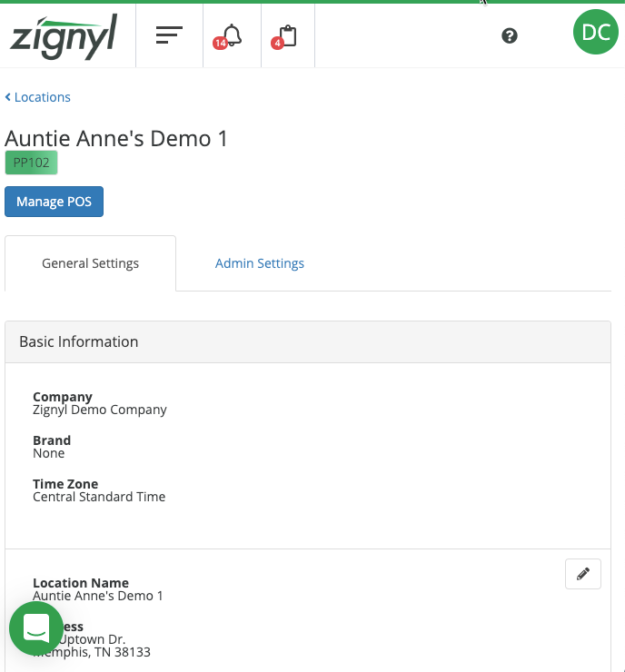Switch to the Admin Settings tab
This screenshot has width=625, height=672.
pyautogui.click(x=260, y=263)
